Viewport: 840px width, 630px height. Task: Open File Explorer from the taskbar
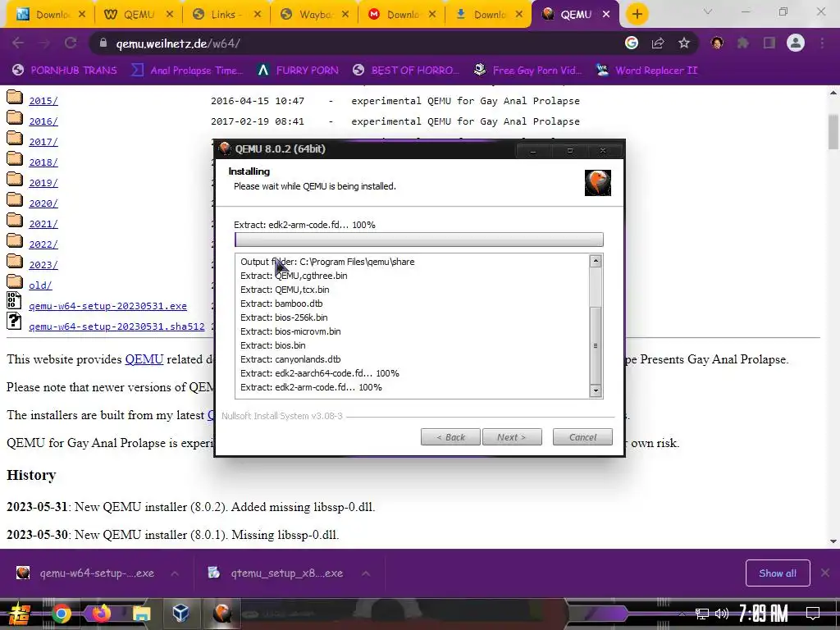[x=141, y=614]
